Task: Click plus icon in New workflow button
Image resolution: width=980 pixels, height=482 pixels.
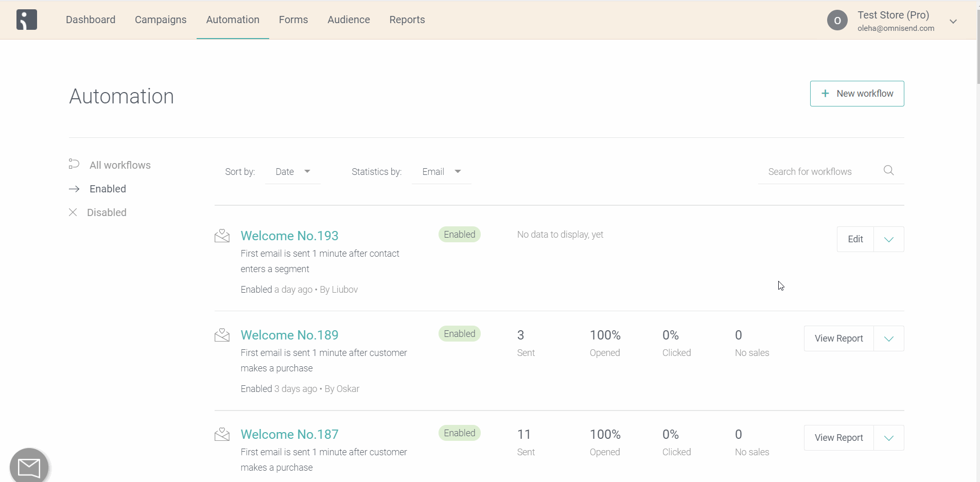Action: pyautogui.click(x=825, y=93)
